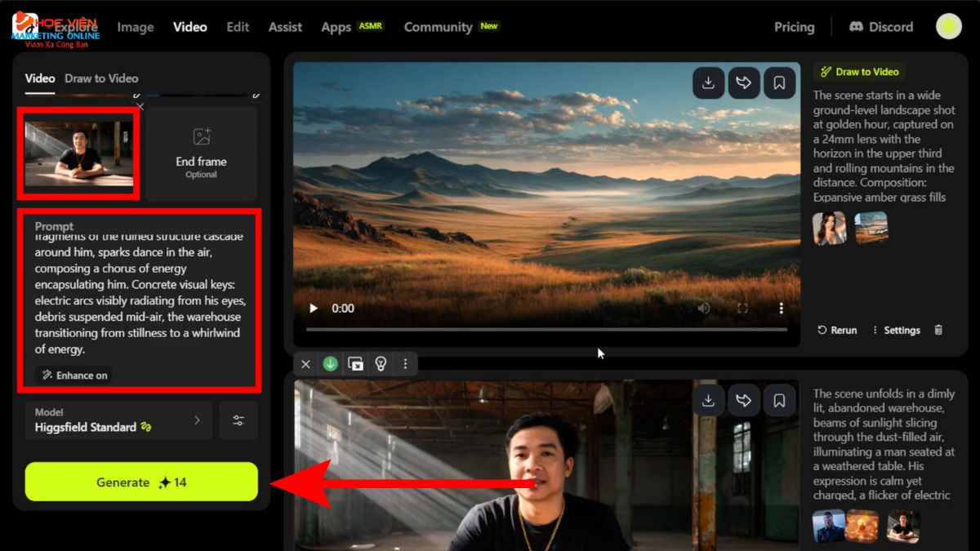
Task: Bookmark the landscape video
Action: [x=779, y=82]
